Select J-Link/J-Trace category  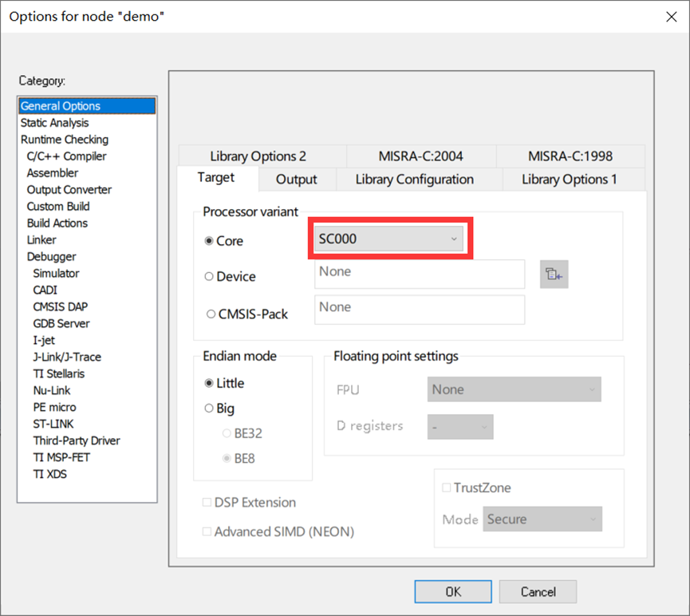[67, 357]
